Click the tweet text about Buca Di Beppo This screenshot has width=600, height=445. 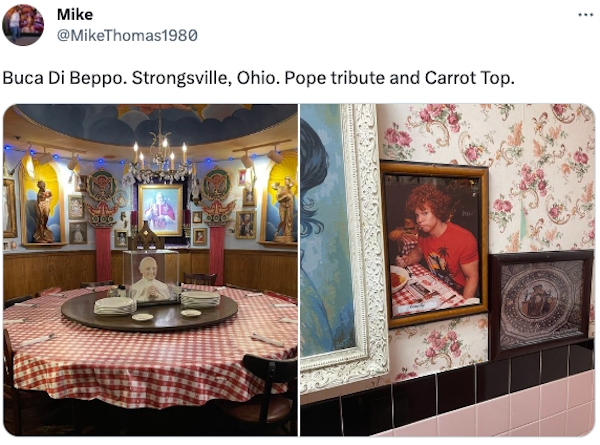tap(259, 78)
